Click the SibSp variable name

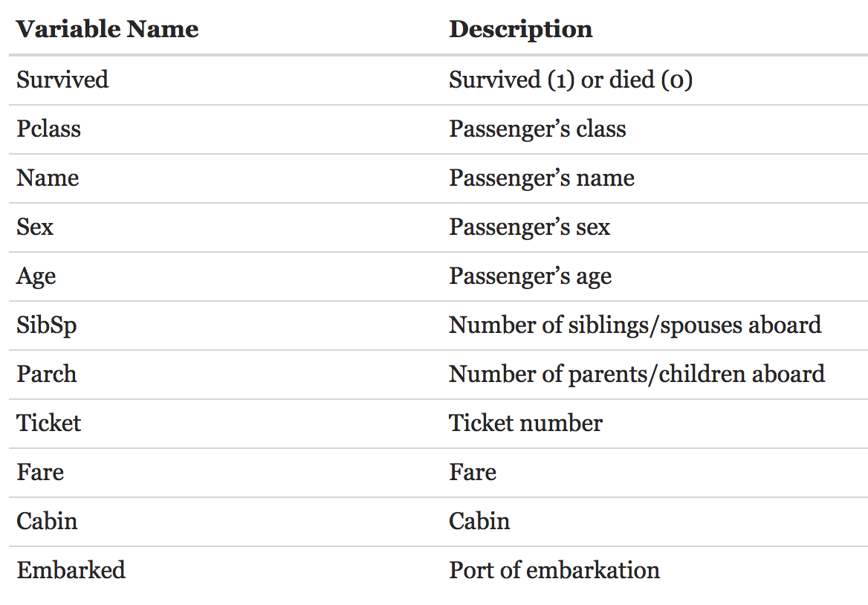click(x=47, y=326)
